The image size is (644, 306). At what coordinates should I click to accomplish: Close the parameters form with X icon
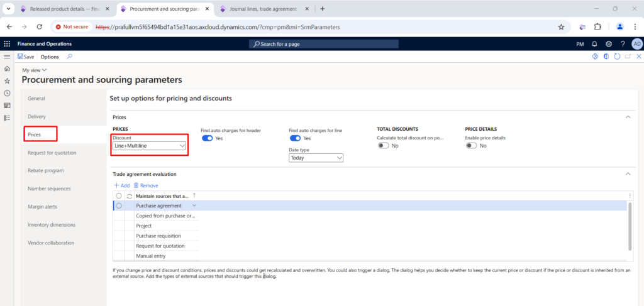pos(639,57)
